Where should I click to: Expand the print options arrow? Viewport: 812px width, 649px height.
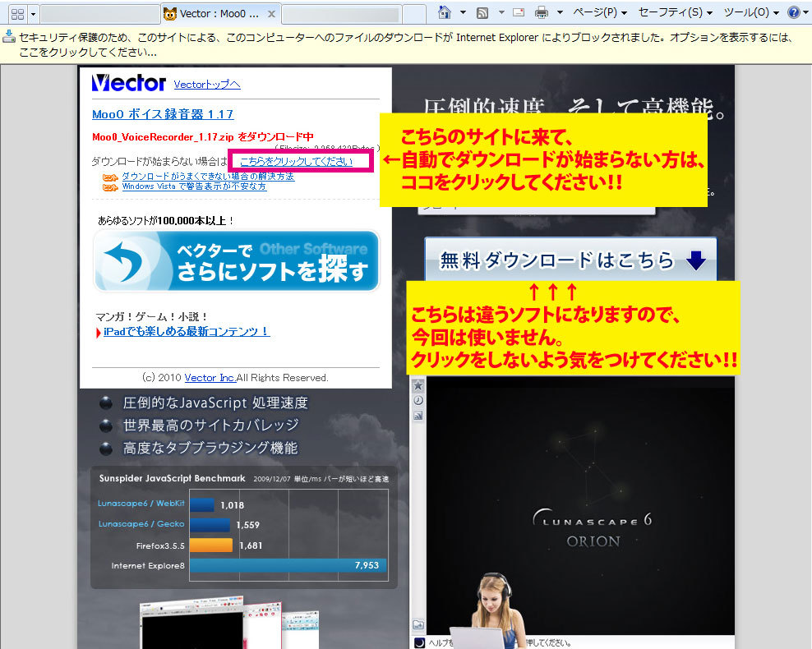coord(560,12)
